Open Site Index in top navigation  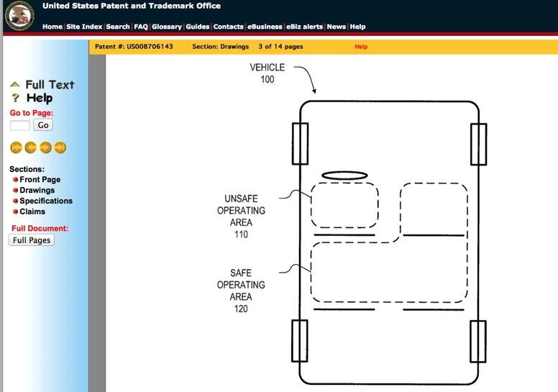(x=84, y=27)
